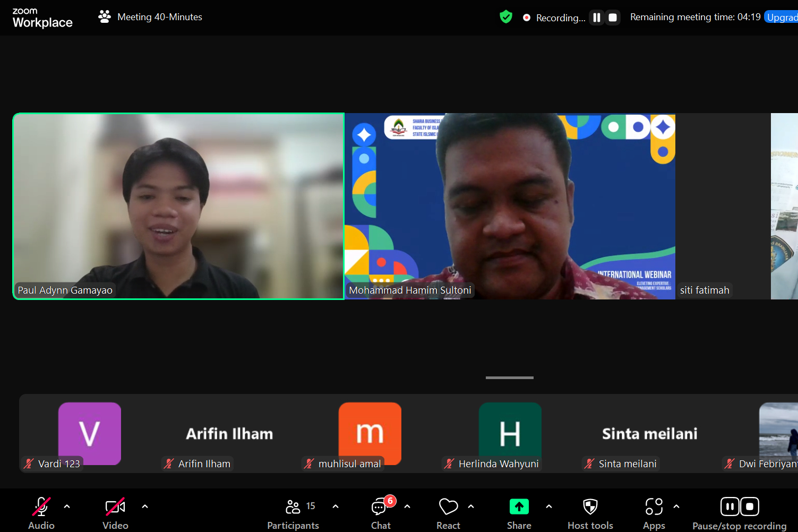Pause recording in the top bar
Viewport: 798px width, 532px height.
click(597, 18)
